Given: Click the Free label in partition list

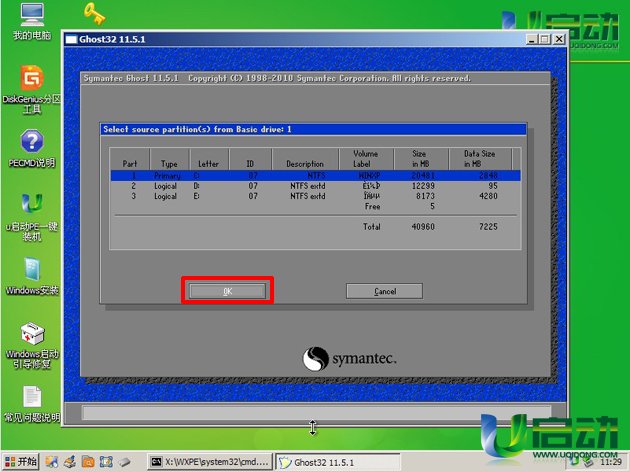Looking at the screenshot, I should (x=372, y=206).
